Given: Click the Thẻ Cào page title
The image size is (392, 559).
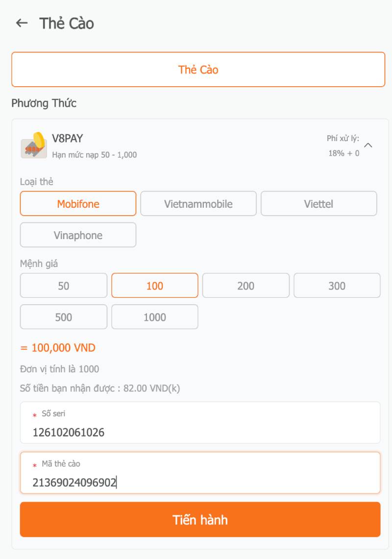Looking at the screenshot, I should (67, 24).
